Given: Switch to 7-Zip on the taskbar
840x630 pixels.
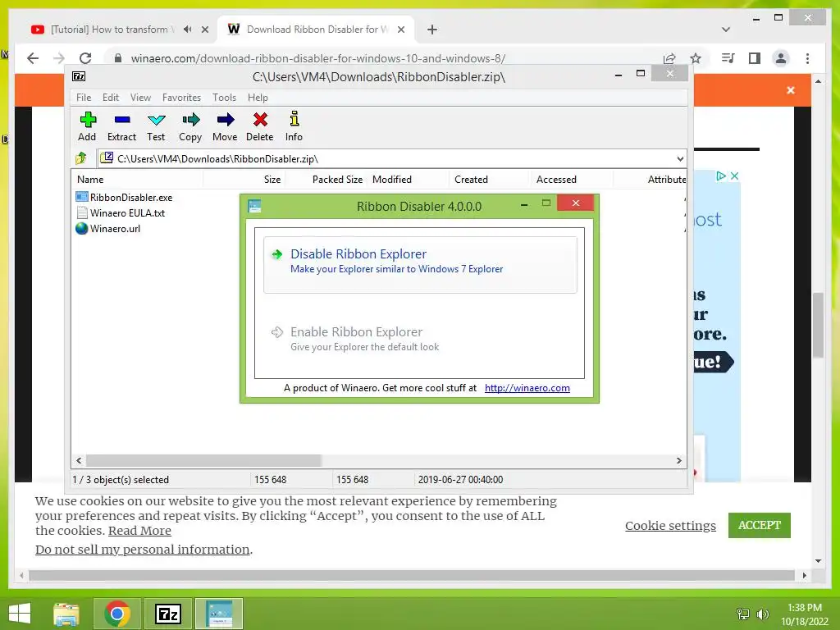Looking at the screenshot, I should [167, 614].
